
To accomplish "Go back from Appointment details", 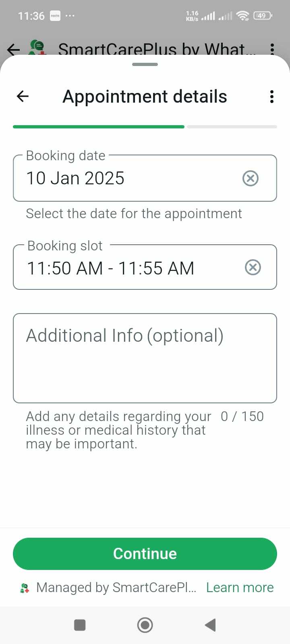I will (23, 96).
